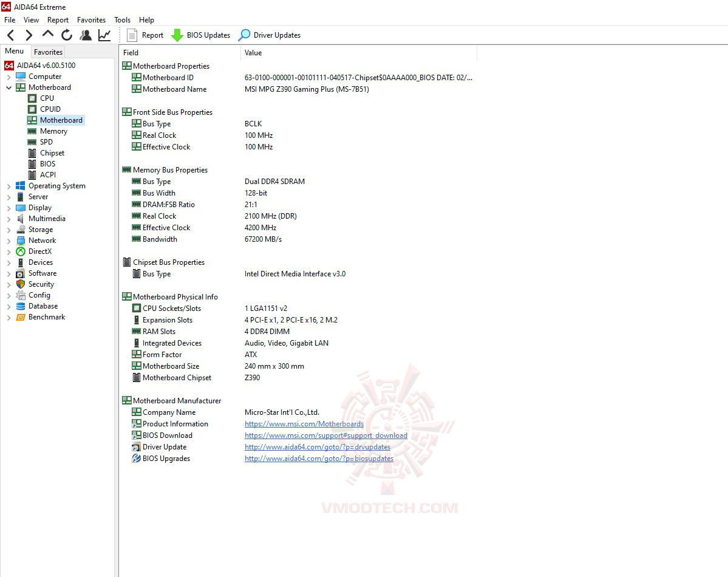Open the Help menu
This screenshot has height=577, width=728.
click(146, 20)
